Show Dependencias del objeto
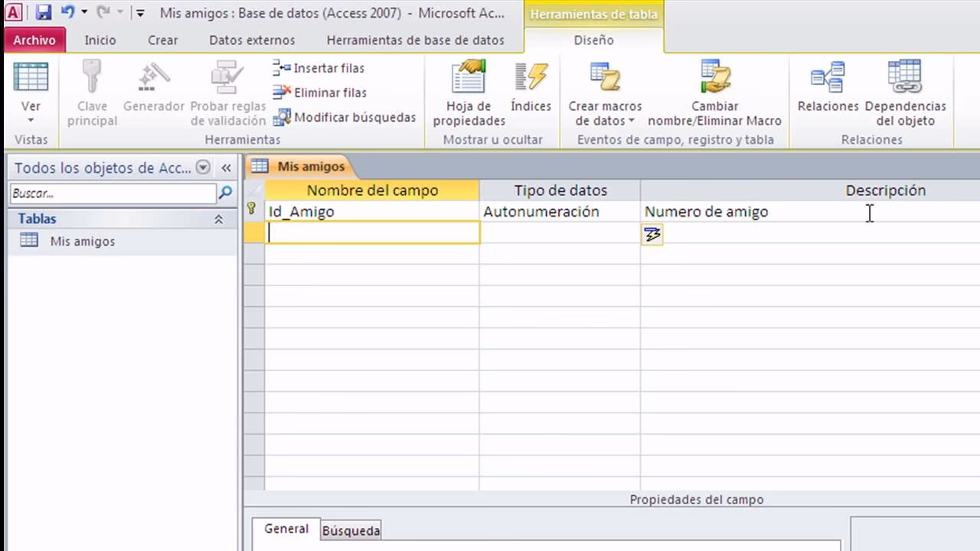 tap(905, 93)
